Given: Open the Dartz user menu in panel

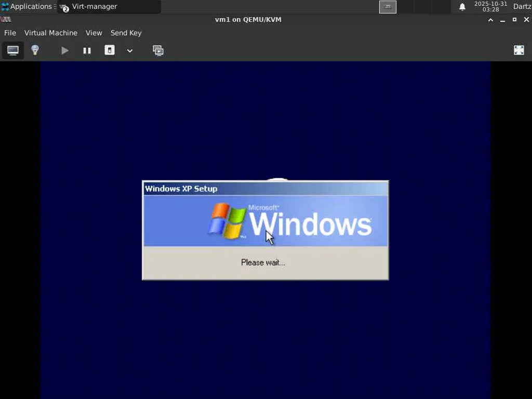Looking at the screenshot, I should click(522, 6).
